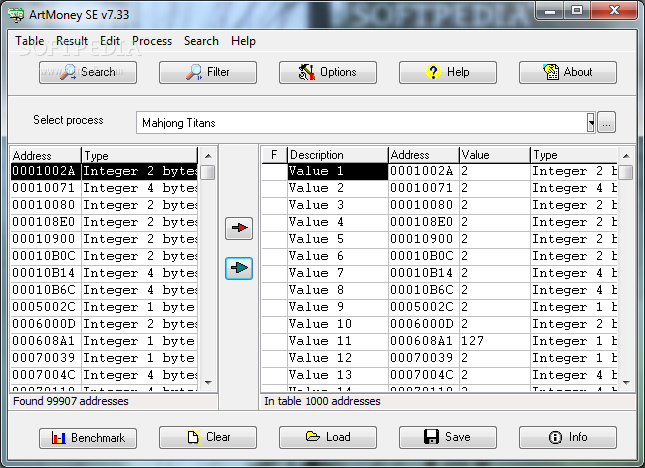
Task: Click left list Address column header
Action: 46,155
